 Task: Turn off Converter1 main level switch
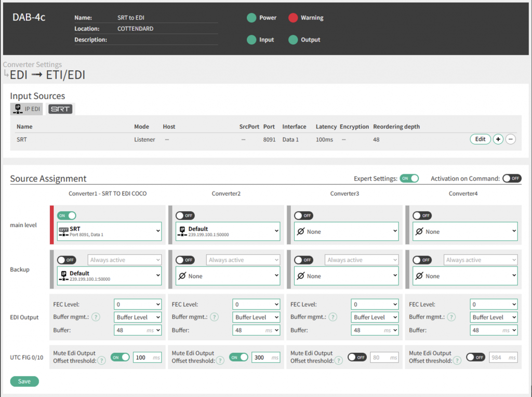(67, 216)
